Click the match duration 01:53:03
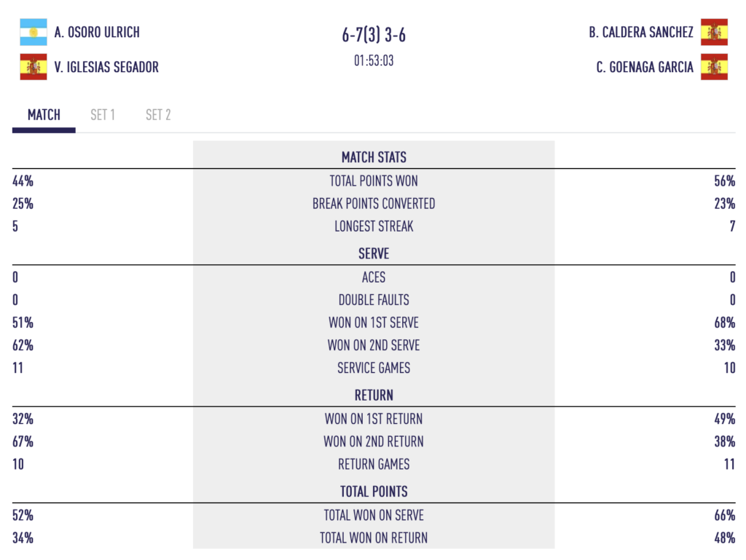Image resolution: width=746 pixels, height=560 pixels. click(374, 61)
